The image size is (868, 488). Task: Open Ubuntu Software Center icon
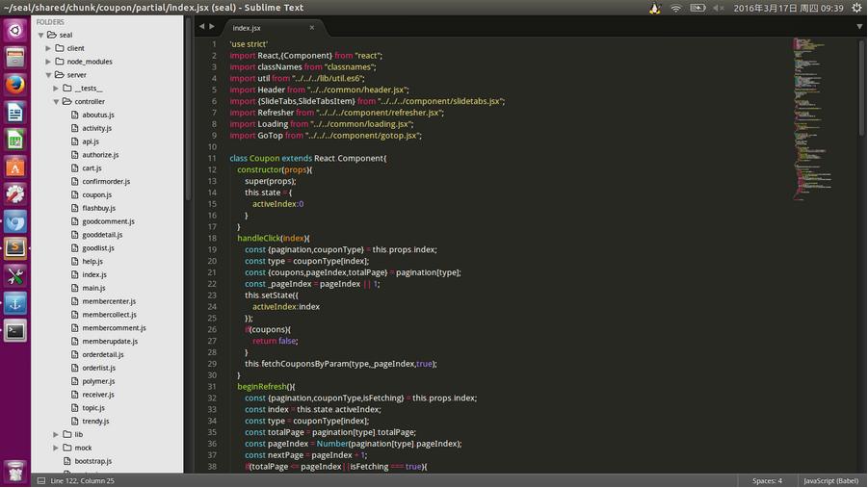[14, 167]
